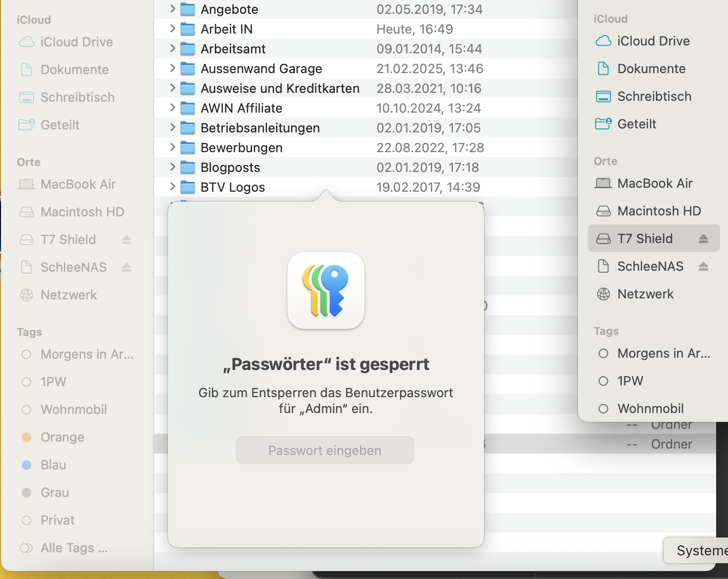Select 'Morgens in Ar…' tag in left sidebar

point(78,354)
